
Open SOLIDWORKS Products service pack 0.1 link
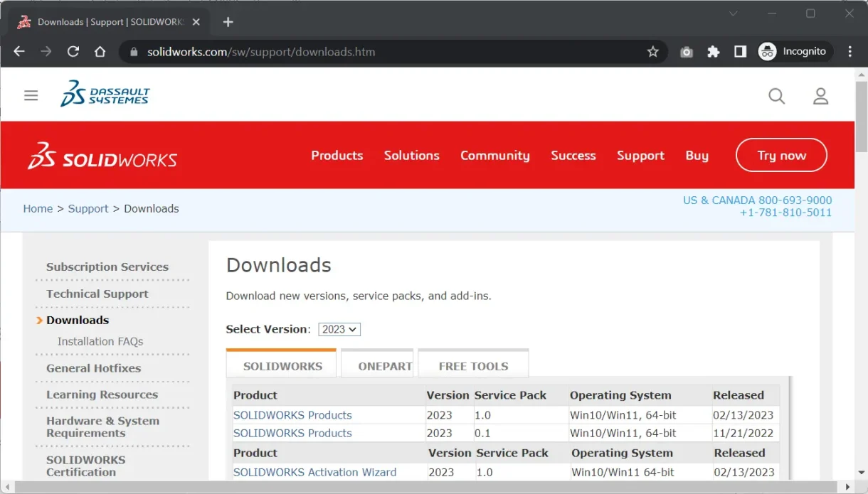[x=292, y=433]
